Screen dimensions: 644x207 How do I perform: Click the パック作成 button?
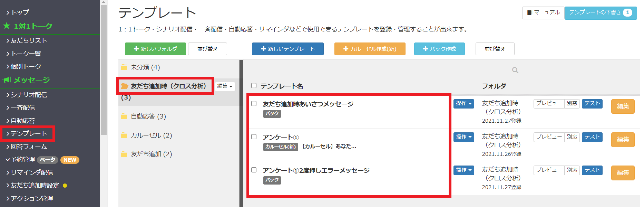pyautogui.click(x=439, y=49)
